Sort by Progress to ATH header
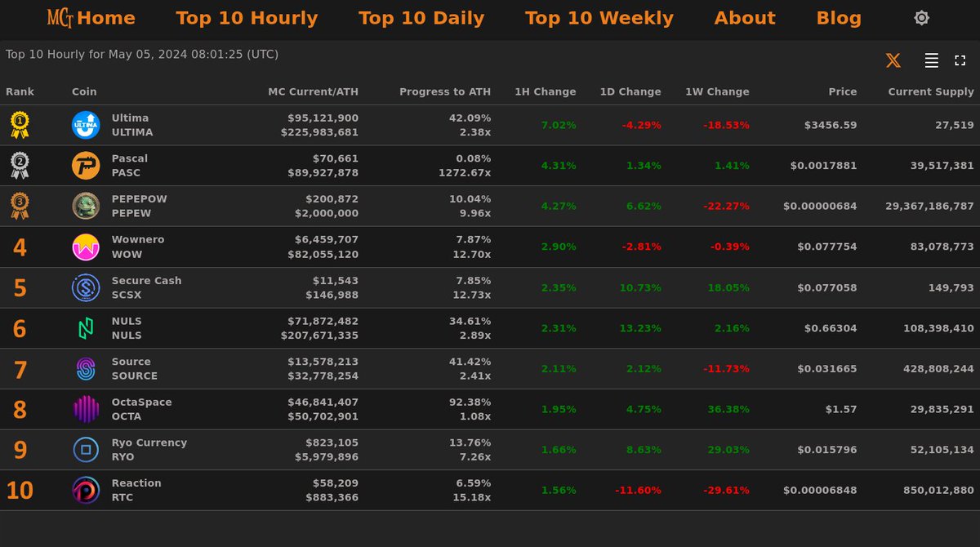The image size is (980, 547). 445,91
